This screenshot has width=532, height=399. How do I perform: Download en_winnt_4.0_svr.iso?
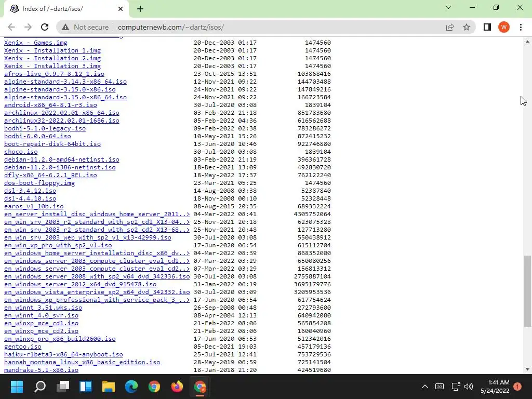pyautogui.click(x=41, y=316)
